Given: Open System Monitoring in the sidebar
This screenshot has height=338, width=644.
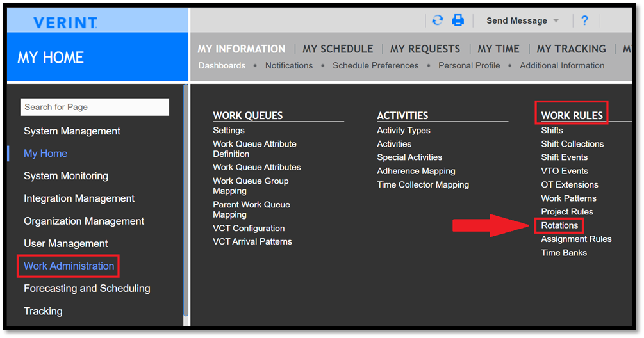Looking at the screenshot, I should pos(66,176).
